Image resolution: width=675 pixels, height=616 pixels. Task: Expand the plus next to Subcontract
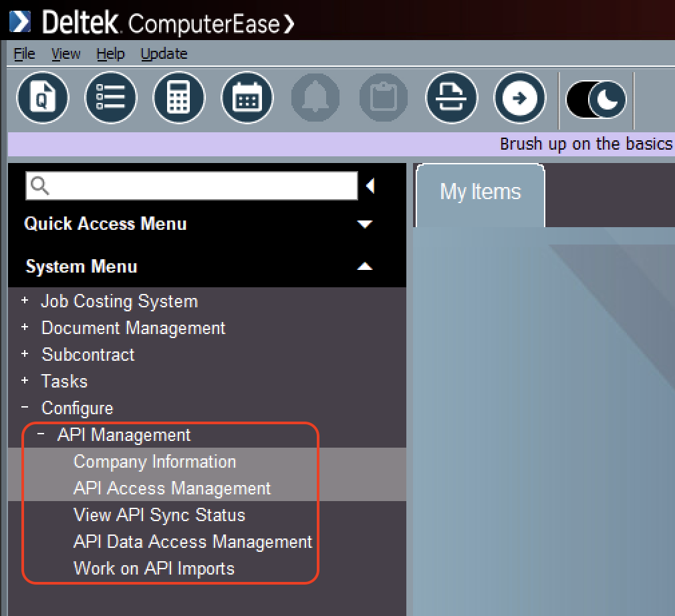[25, 354]
